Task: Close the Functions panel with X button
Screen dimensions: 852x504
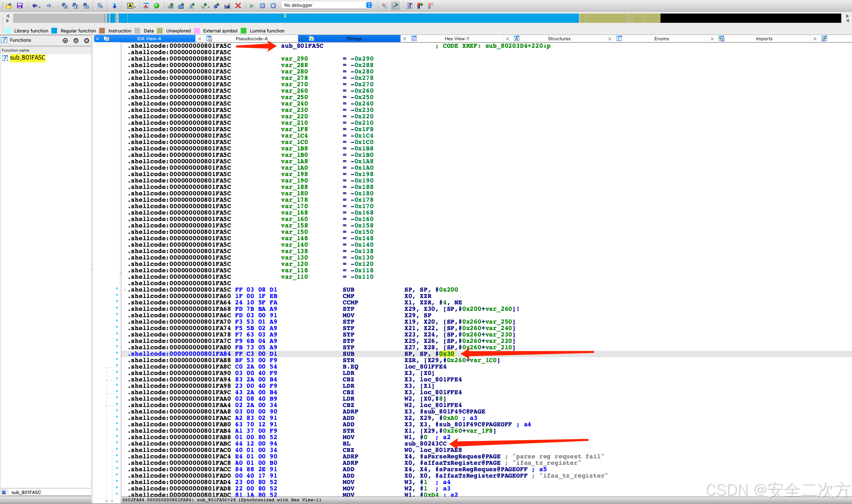Action: pos(86,41)
